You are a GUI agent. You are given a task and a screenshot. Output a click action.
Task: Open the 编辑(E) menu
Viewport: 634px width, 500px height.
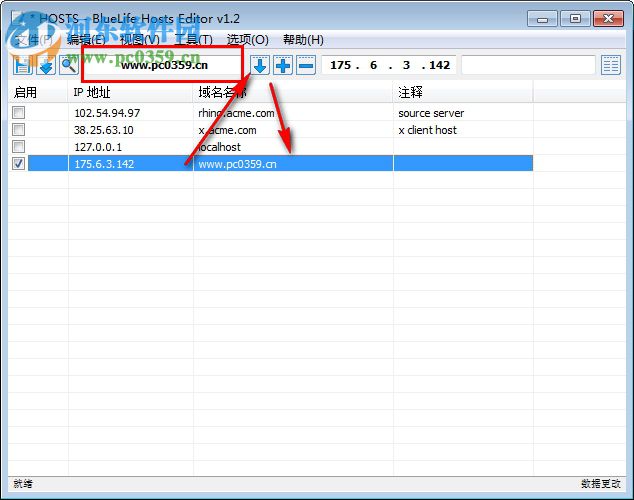tap(86, 40)
